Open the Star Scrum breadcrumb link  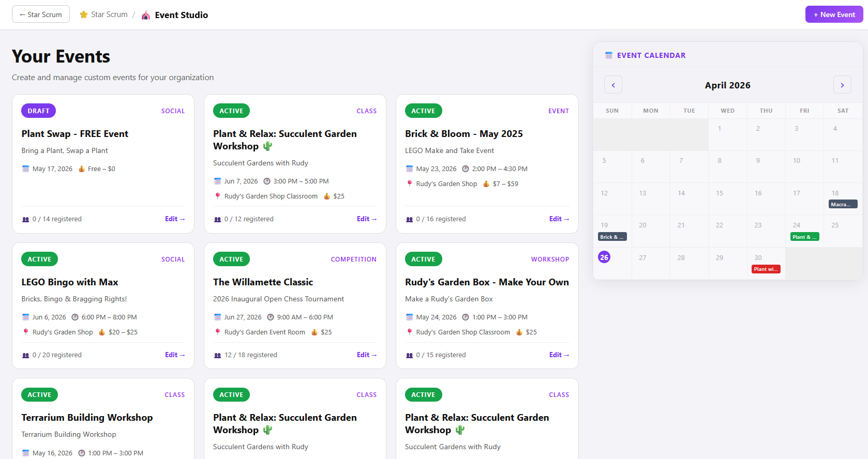point(109,14)
